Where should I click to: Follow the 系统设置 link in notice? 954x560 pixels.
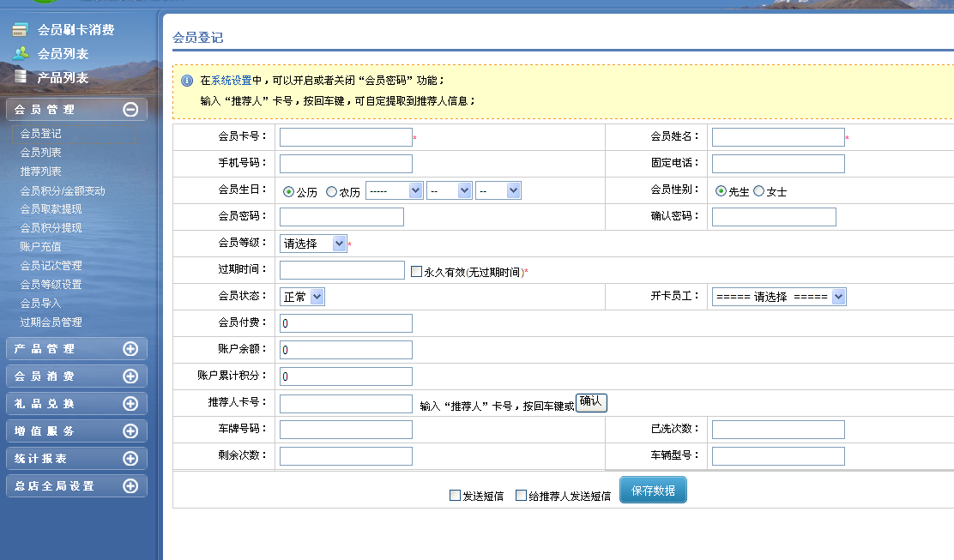click(x=232, y=81)
